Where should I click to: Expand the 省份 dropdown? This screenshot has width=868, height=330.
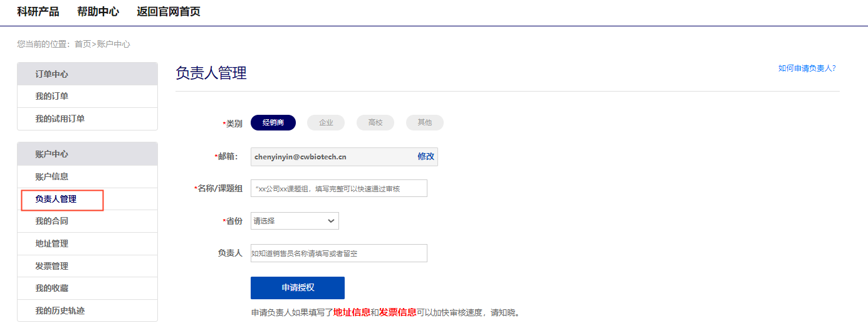click(x=295, y=221)
